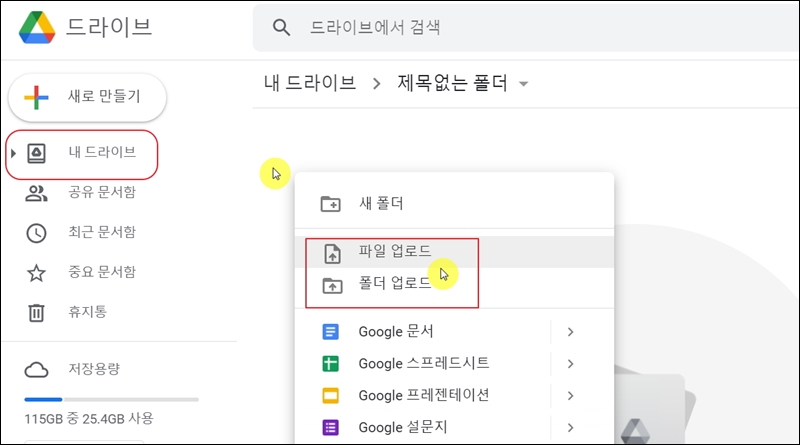Expand the Google 문서 submenu arrow

coord(570,332)
